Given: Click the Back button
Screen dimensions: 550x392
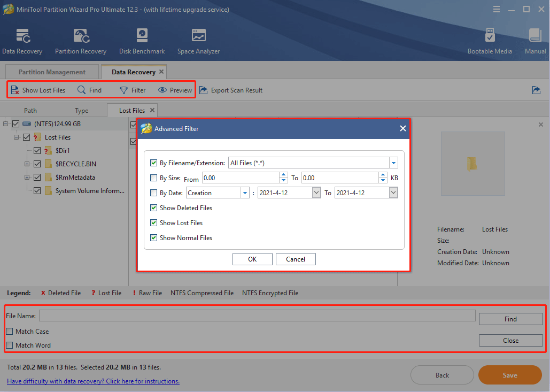Looking at the screenshot, I should pos(443,375).
